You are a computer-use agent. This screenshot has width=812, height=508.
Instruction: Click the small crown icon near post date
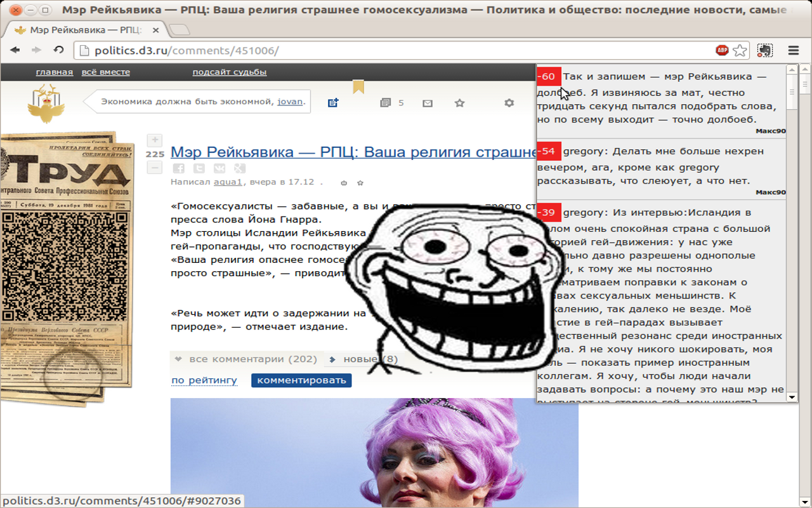coord(344,183)
